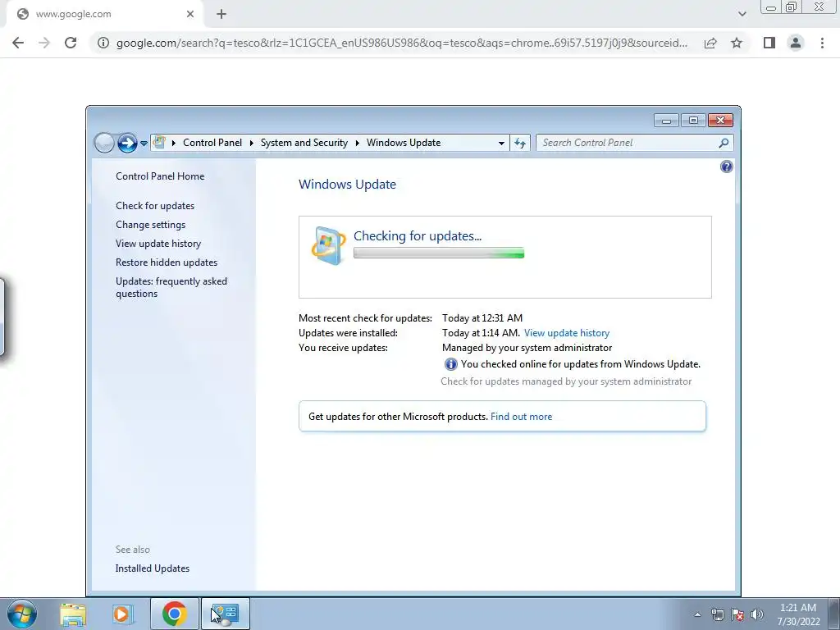The width and height of the screenshot is (840, 630).
Task: Click the blue info icon near checked online
Action: pyautogui.click(x=451, y=364)
